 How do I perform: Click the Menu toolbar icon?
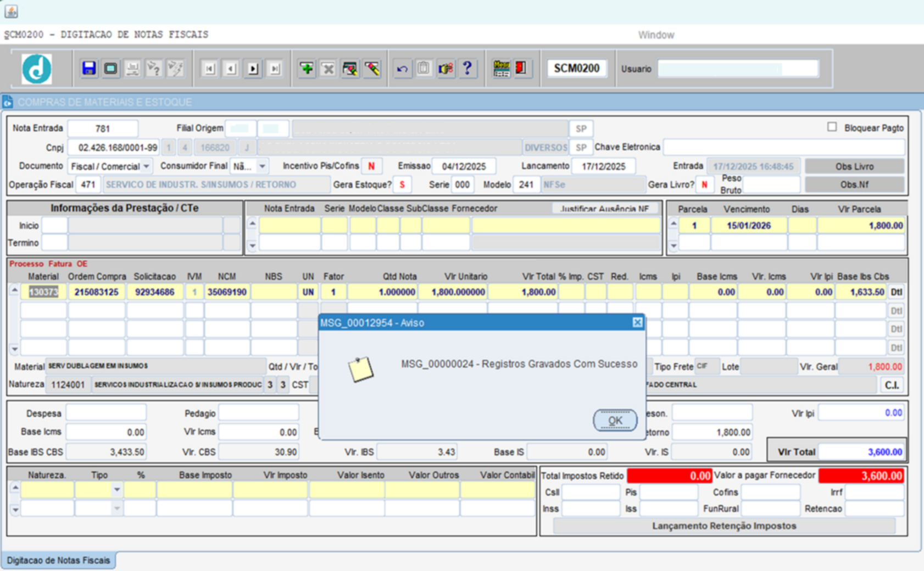point(501,69)
